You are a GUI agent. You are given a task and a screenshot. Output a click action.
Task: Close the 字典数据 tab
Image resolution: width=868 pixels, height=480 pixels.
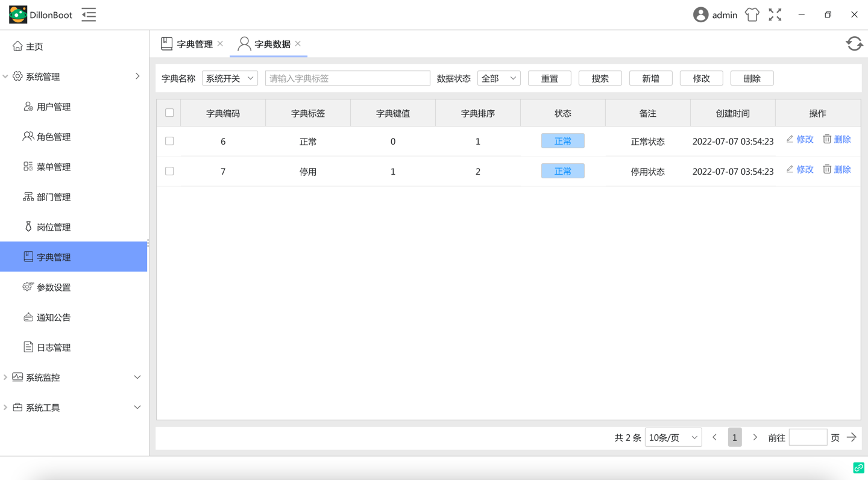point(298,43)
